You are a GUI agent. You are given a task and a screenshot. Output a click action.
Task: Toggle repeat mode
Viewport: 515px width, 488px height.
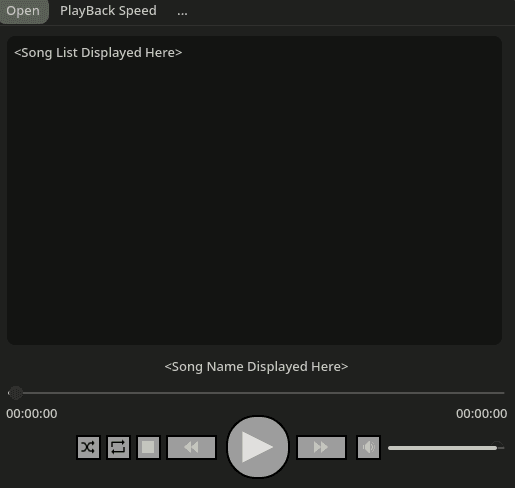(x=118, y=447)
